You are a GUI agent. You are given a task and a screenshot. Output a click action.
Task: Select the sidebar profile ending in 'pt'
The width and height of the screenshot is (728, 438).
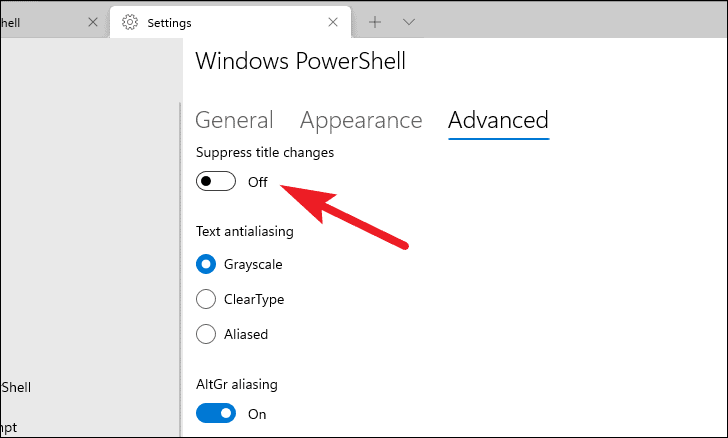9,427
